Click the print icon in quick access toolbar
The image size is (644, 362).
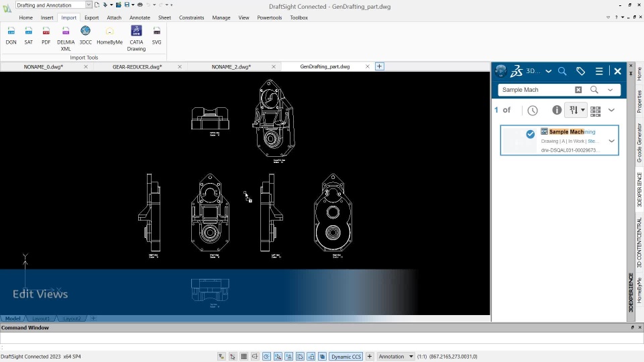click(140, 5)
